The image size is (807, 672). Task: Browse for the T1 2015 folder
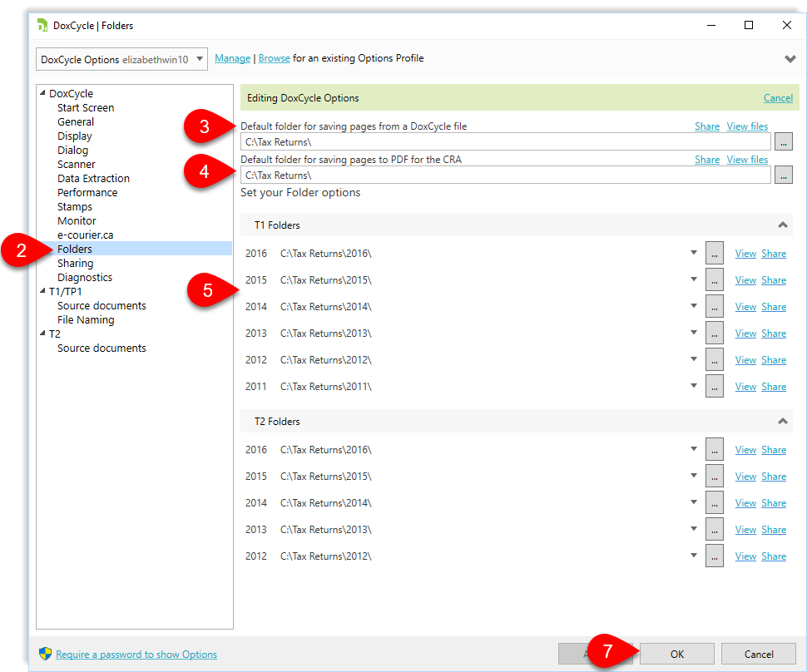pos(715,280)
